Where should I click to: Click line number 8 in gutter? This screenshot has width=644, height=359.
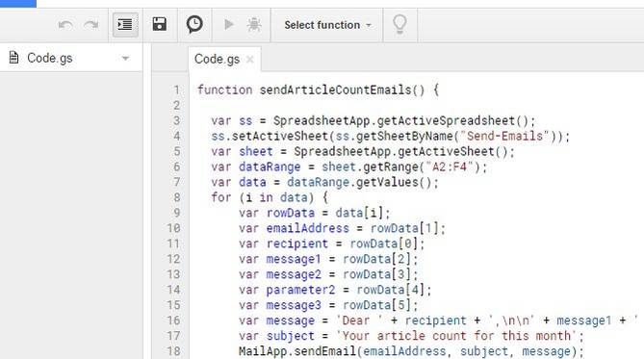(176, 197)
